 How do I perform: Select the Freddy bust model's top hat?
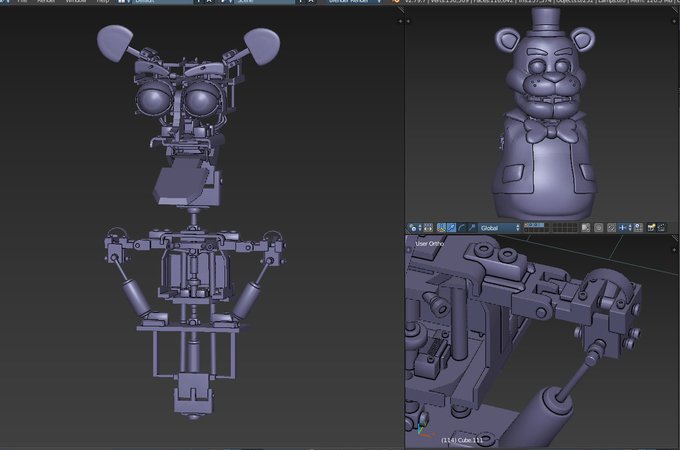click(546, 20)
